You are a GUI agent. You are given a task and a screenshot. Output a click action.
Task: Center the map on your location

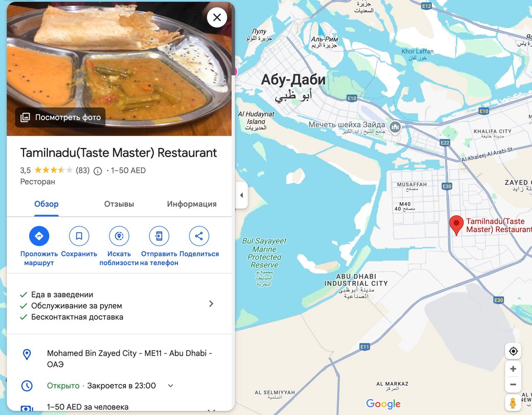[513, 351]
